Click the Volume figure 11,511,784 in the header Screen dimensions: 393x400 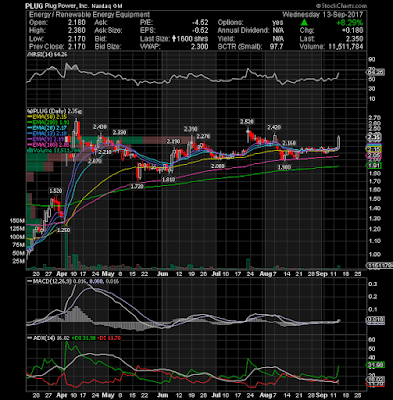[x=345, y=47]
